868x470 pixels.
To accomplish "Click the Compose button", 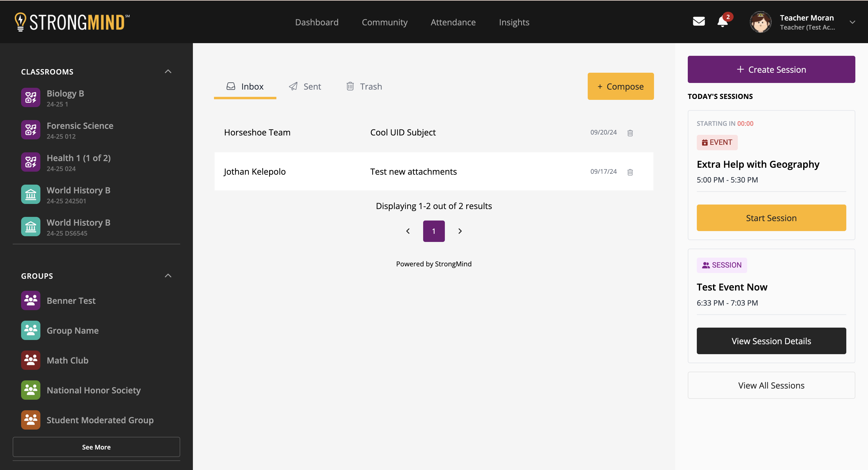I will coord(620,86).
